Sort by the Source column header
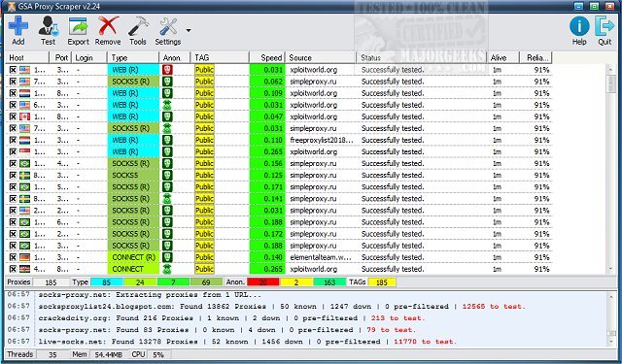This screenshot has height=364, width=622. coord(320,58)
